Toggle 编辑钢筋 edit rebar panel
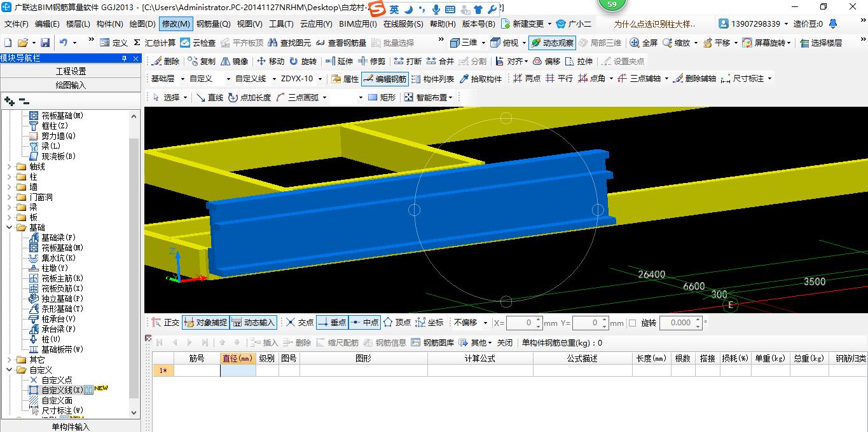Image resolution: width=868 pixels, height=432 pixels. [385, 79]
